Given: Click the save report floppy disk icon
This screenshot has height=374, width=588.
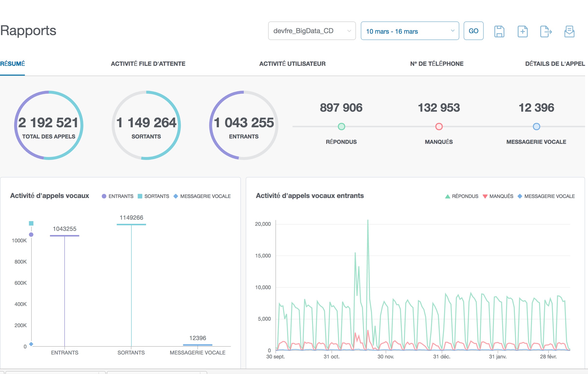Looking at the screenshot, I should (x=499, y=31).
